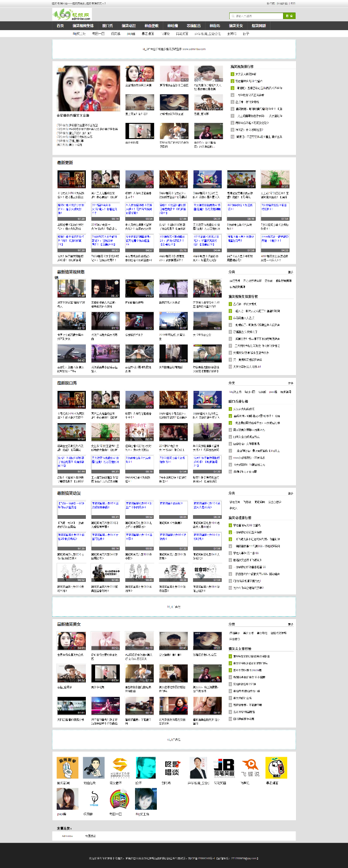Screen dimensions: 348x868
Task: Open the 恶搞配音 nav tab
Action: (x=194, y=26)
